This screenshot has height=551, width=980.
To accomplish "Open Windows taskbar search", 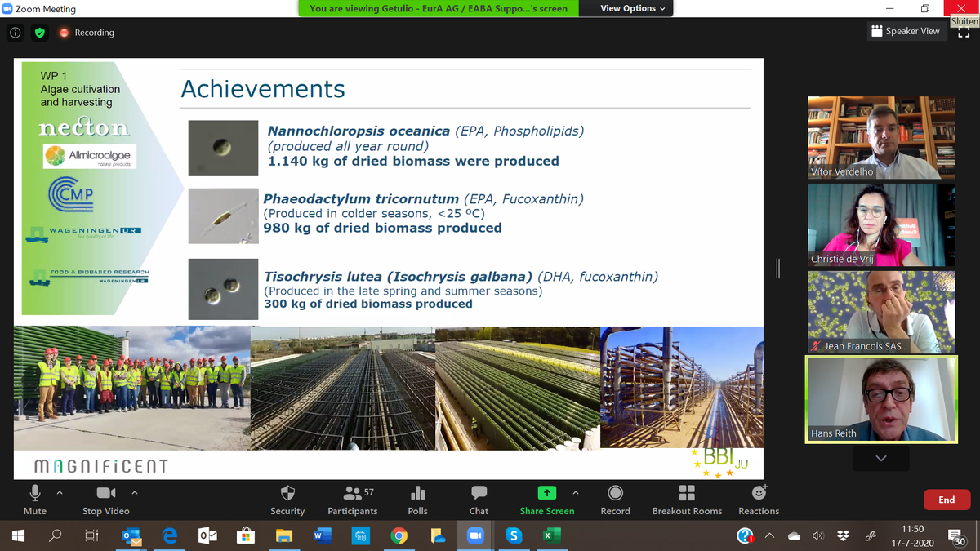I will click(x=56, y=535).
